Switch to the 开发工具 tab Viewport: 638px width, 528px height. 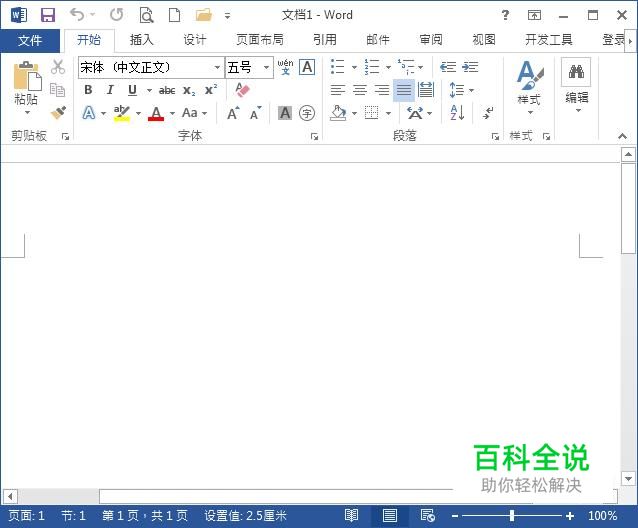pos(548,40)
